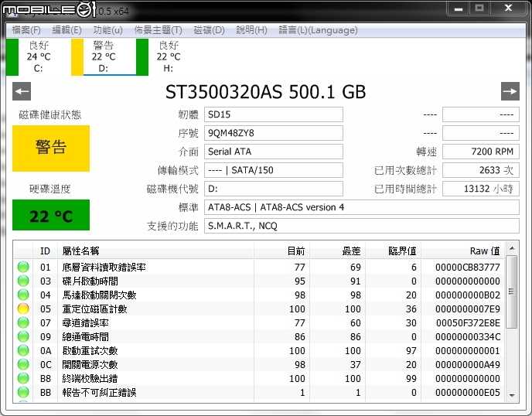532x416 pixels.
Task: Click yellow caution circle for attribute 05
Action: (23, 309)
